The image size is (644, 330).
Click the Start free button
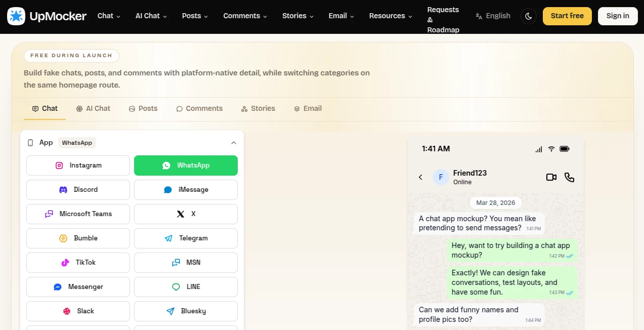click(567, 16)
